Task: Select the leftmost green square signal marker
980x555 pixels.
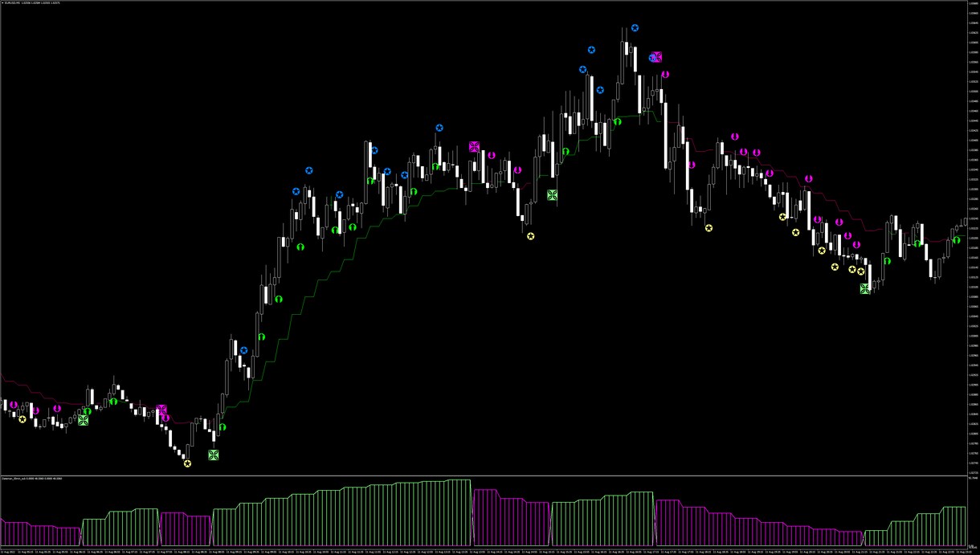Action: pos(84,420)
